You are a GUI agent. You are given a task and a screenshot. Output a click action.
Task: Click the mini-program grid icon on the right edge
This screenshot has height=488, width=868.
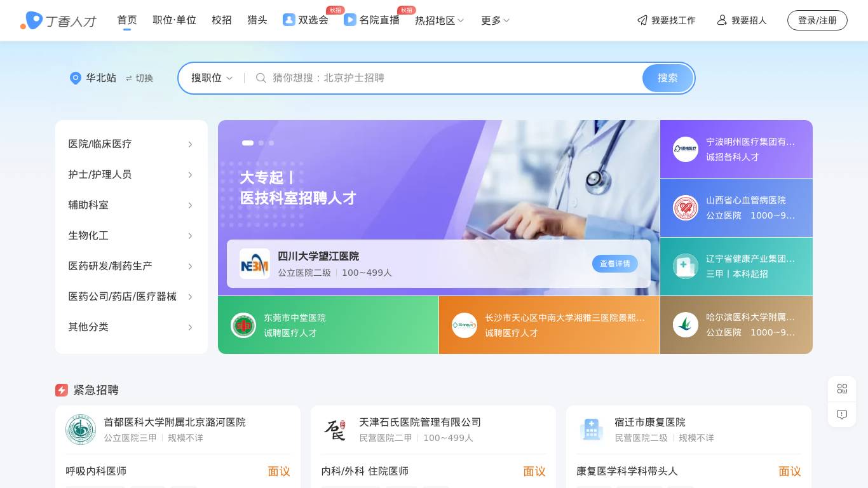pyautogui.click(x=842, y=388)
